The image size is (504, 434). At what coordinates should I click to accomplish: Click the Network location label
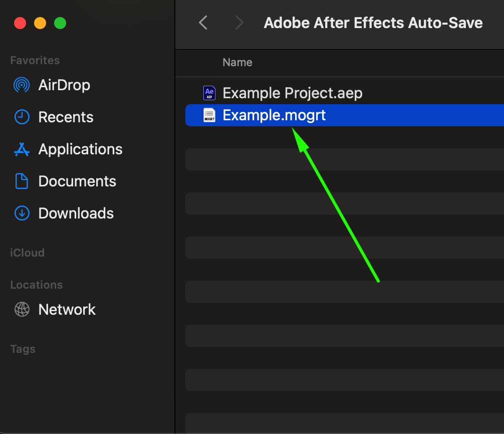[x=67, y=309]
